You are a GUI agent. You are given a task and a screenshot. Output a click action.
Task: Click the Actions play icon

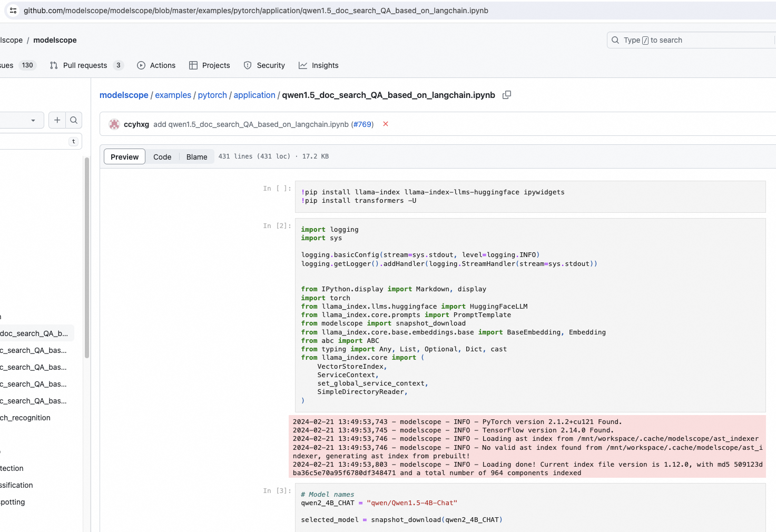tap(141, 65)
